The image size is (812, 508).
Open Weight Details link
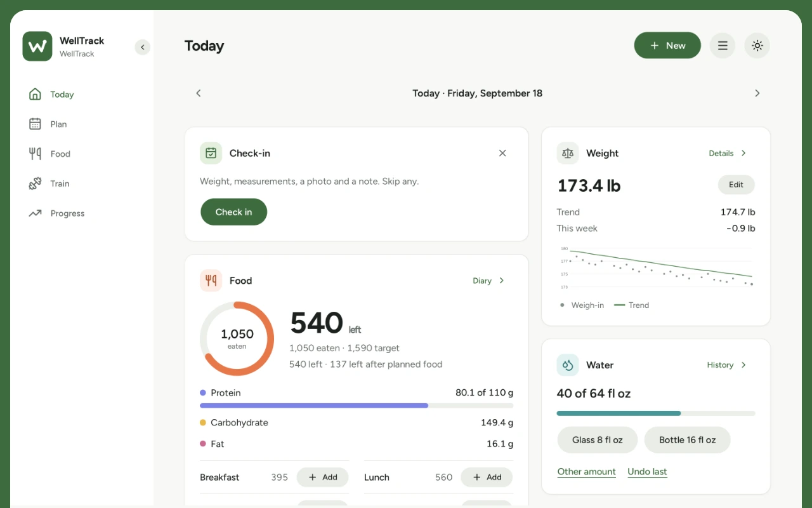tap(728, 153)
